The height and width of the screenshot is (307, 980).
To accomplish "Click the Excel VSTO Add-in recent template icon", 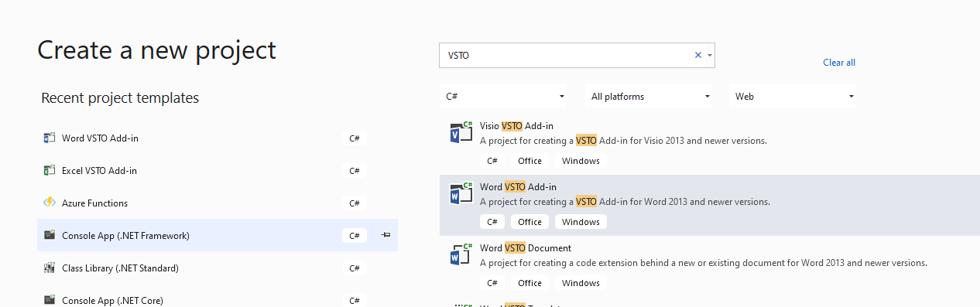I will (50, 171).
